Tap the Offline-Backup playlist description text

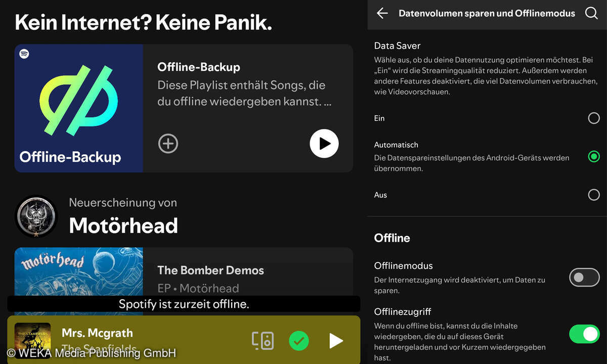pyautogui.click(x=245, y=94)
